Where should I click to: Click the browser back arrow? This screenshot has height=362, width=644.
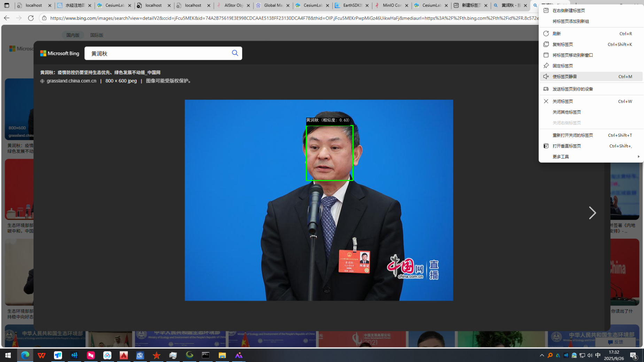(x=7, y=18)
